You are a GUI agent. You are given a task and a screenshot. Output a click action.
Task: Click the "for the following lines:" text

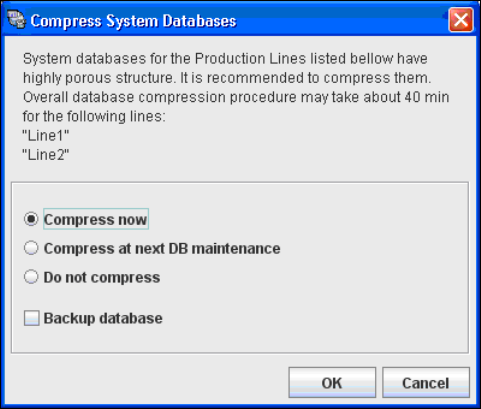tap(94, 117)
